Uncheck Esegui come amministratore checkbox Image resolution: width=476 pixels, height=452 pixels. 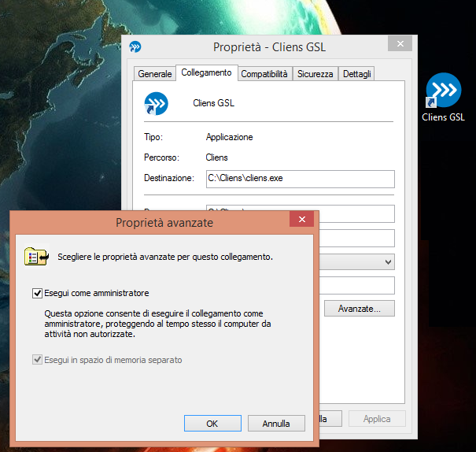(x=37, y=293)
